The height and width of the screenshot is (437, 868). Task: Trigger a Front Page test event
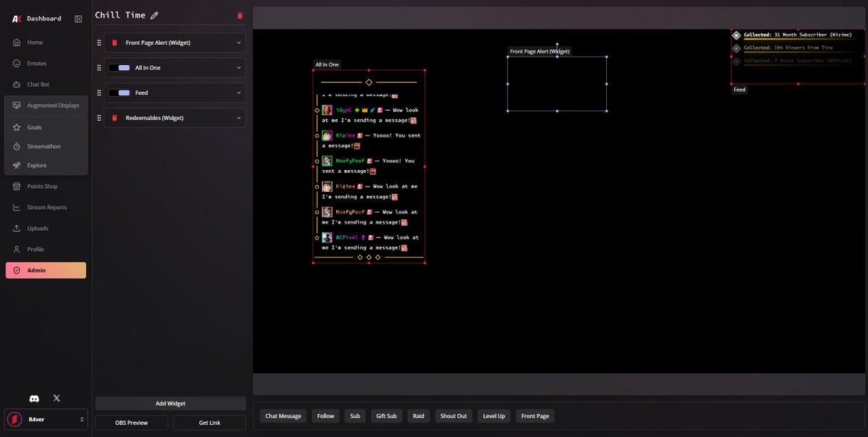[535, 416]
